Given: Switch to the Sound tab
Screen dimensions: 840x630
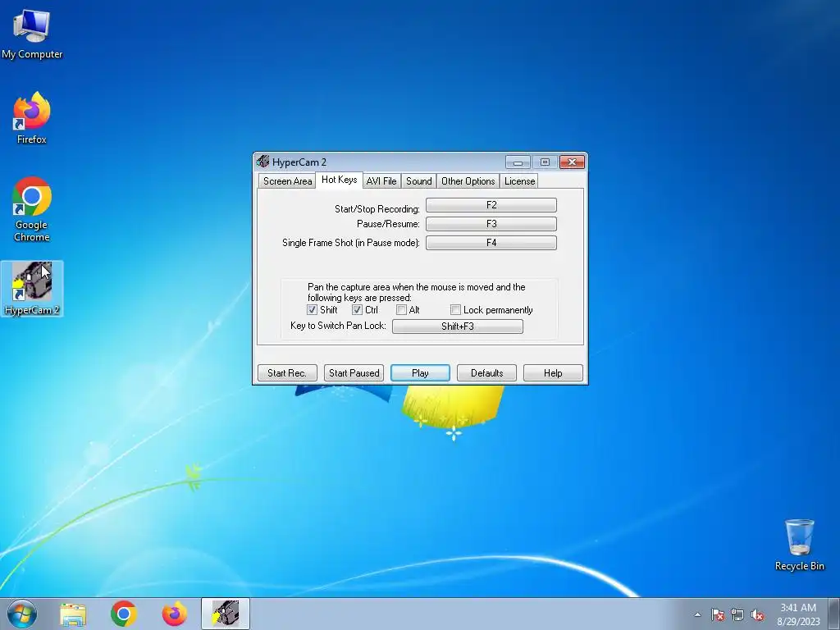Looking at the screenshot, I should point(419,181).
